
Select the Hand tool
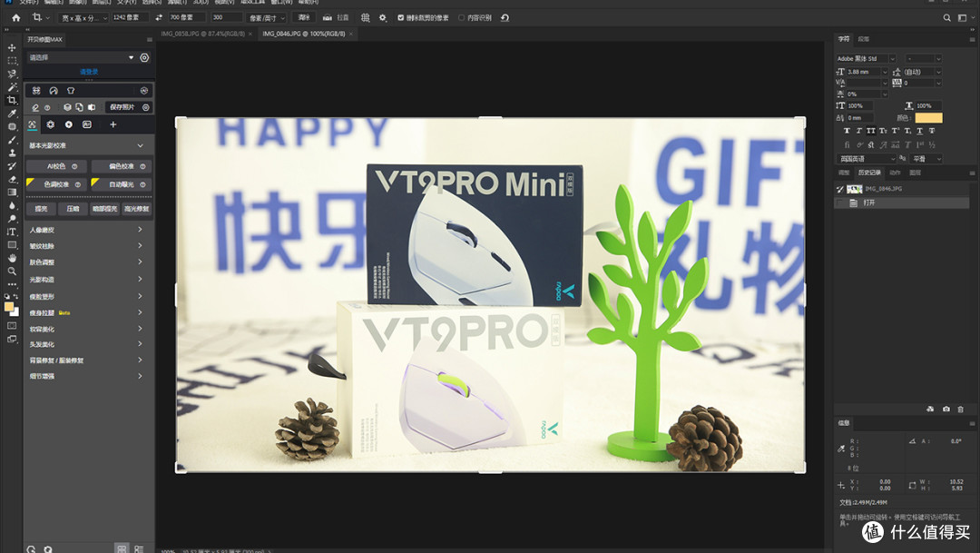(x=12, y=258)
